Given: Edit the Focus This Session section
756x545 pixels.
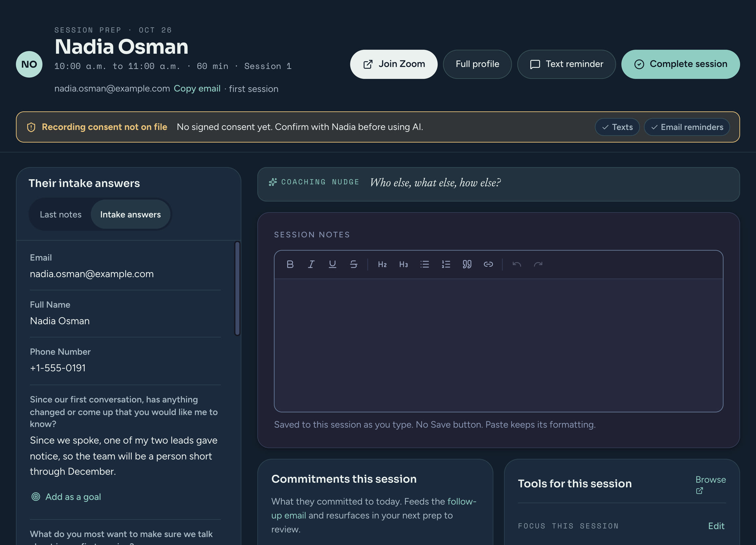Looking at the screenshot, I should click(x=716, y=526).
